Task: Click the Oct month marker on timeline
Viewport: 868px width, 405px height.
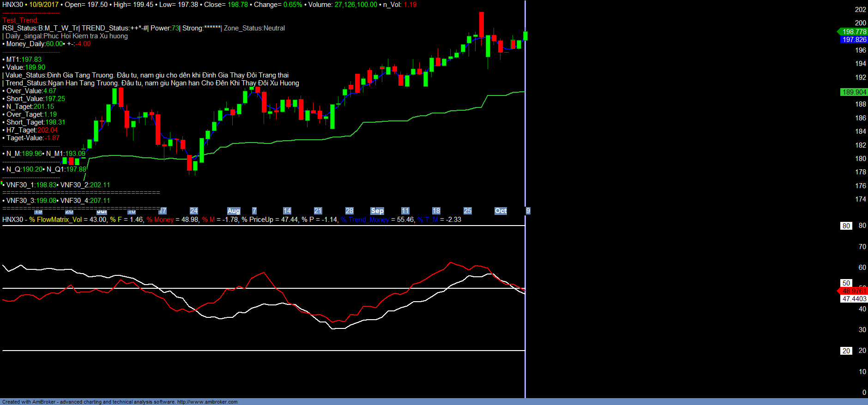Action: point(500,211)
